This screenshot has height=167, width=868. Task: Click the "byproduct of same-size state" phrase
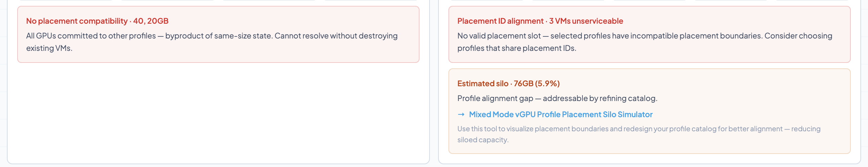pos(218,36)
